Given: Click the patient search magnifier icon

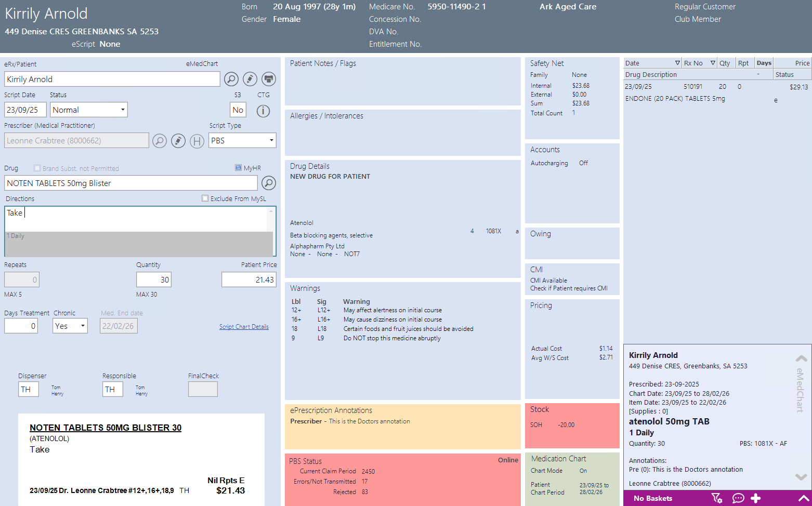Looking at the screenshot, I should click(231, 79).
